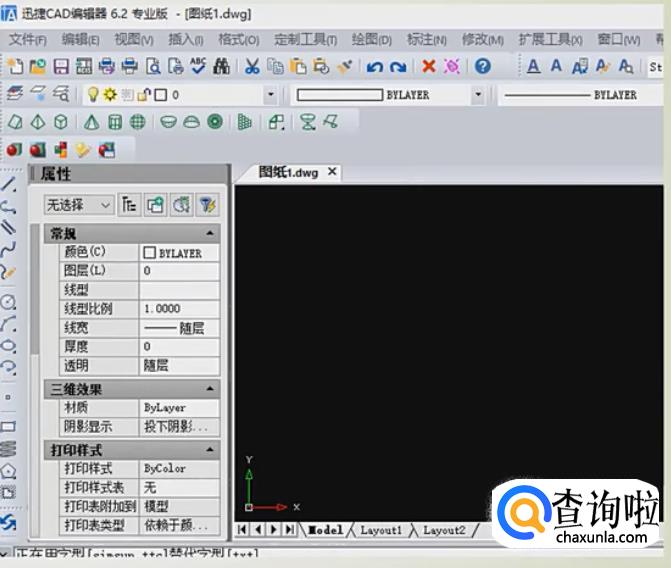The height and width of the screenshot is (568, 671).
Task: Collapse the 三维效果 section
Action: coord(210,389)
